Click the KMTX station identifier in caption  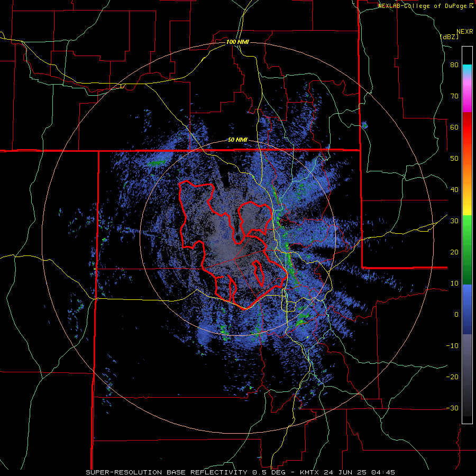(310, 472)
